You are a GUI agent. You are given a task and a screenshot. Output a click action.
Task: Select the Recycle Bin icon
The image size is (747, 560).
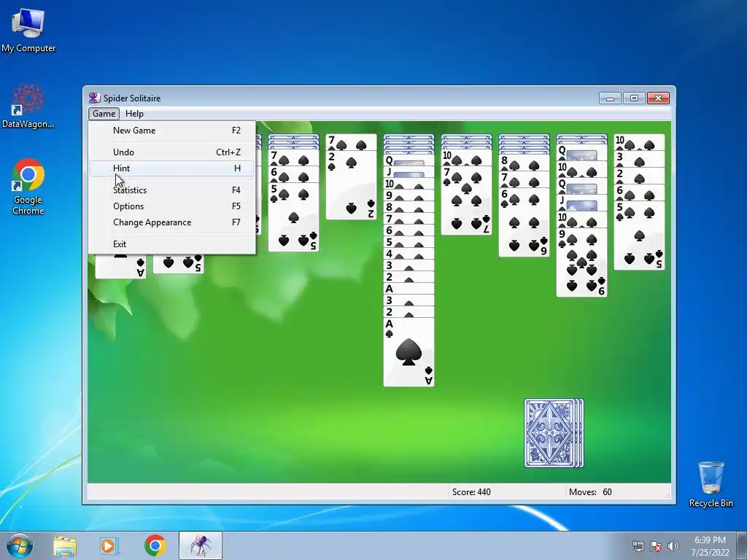coord(711,484)
